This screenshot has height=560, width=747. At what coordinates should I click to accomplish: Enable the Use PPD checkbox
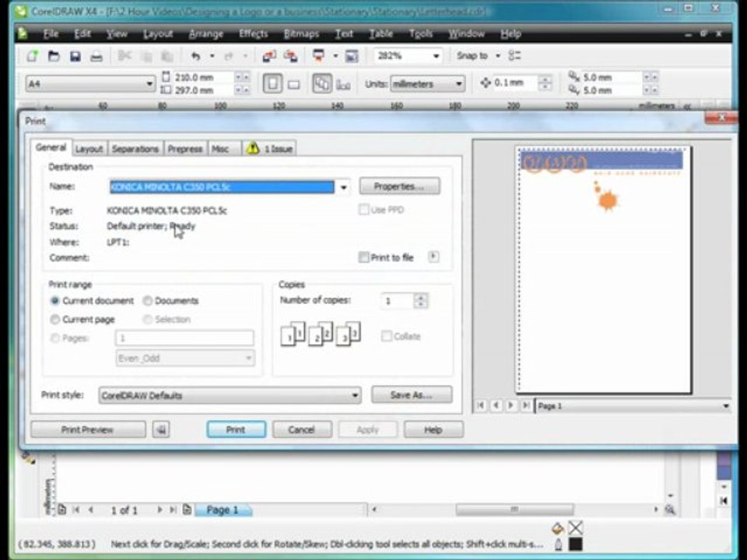(x=363, y=209)
